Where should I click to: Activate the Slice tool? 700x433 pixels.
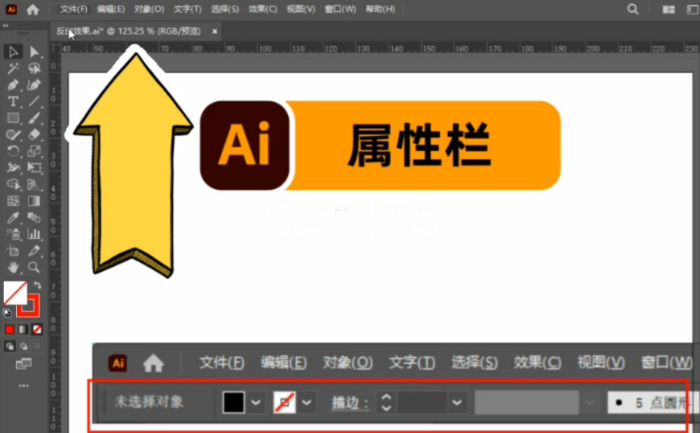[34, 250]
